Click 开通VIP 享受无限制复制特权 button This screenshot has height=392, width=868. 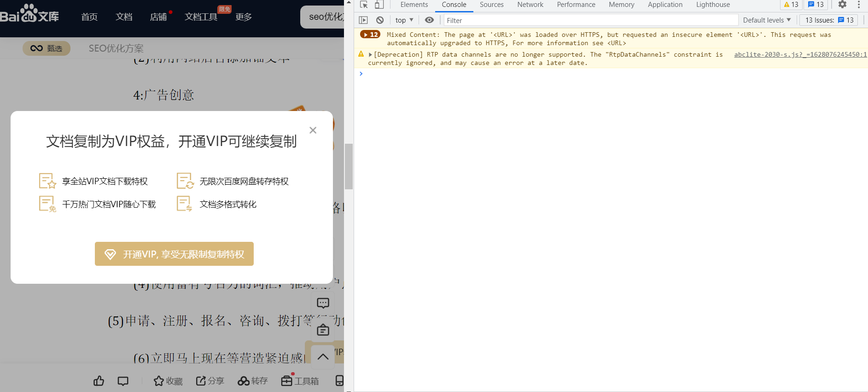tap(174, 254)
